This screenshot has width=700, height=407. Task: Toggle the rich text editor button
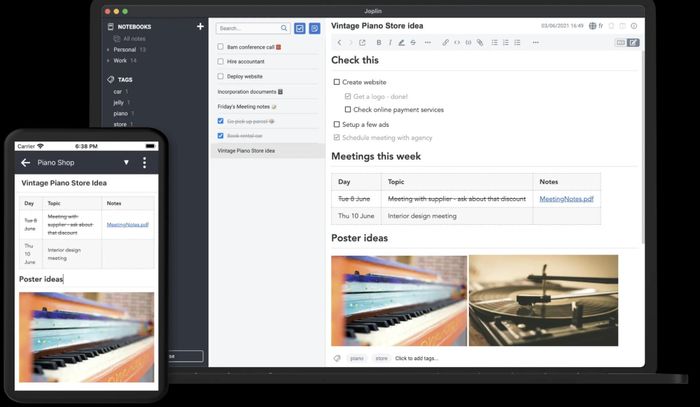[633, 42]
